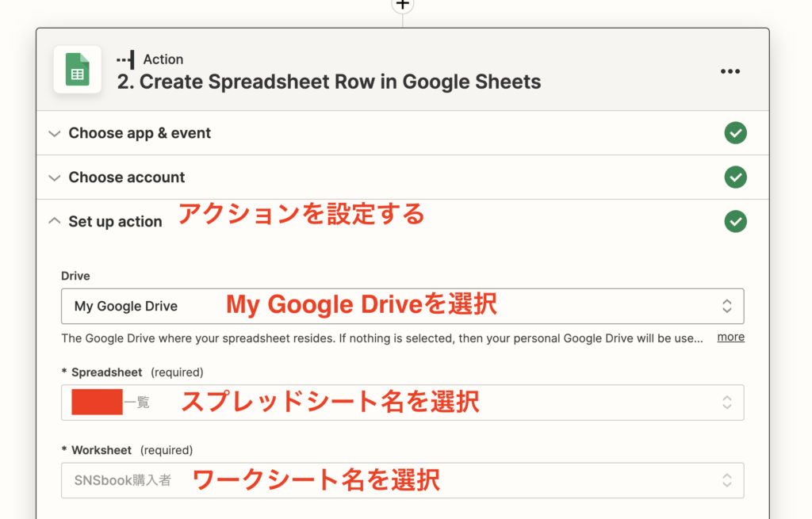Click the Worksheet (required) field label
This screenshot has height=519, width=812.
128,450
